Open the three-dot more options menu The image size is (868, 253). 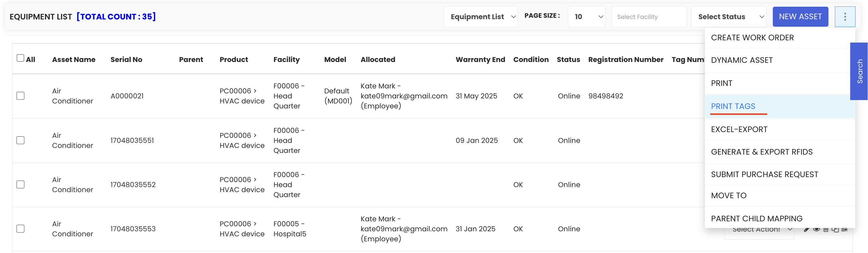point(845,17)
